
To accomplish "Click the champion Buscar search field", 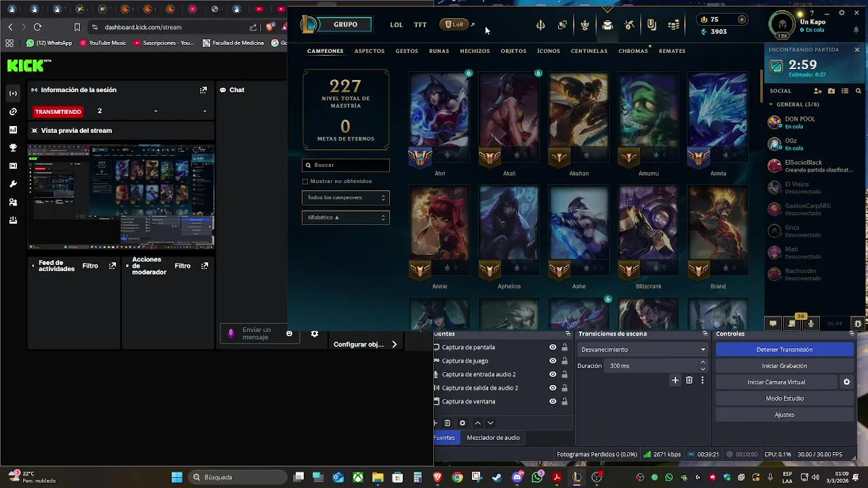I will [x=346, y=165].
